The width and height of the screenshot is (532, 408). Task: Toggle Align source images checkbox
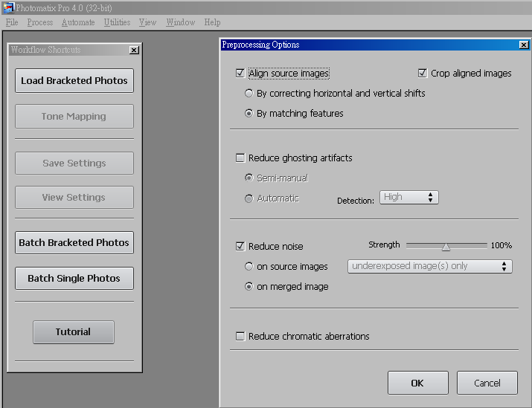(x=240, y=74)
